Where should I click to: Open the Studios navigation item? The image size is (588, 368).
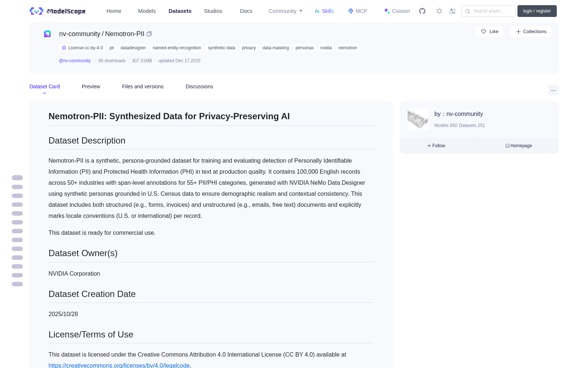coord(213,11)
